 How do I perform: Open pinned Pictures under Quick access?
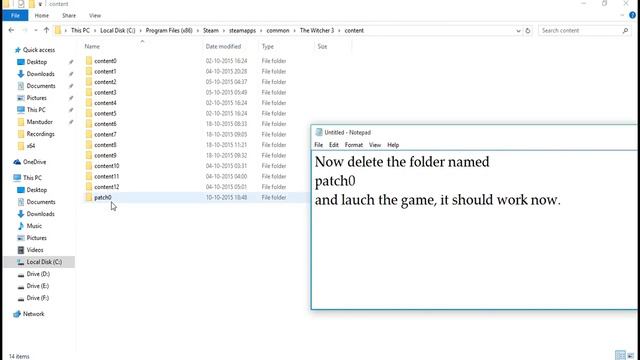[37, 98]
